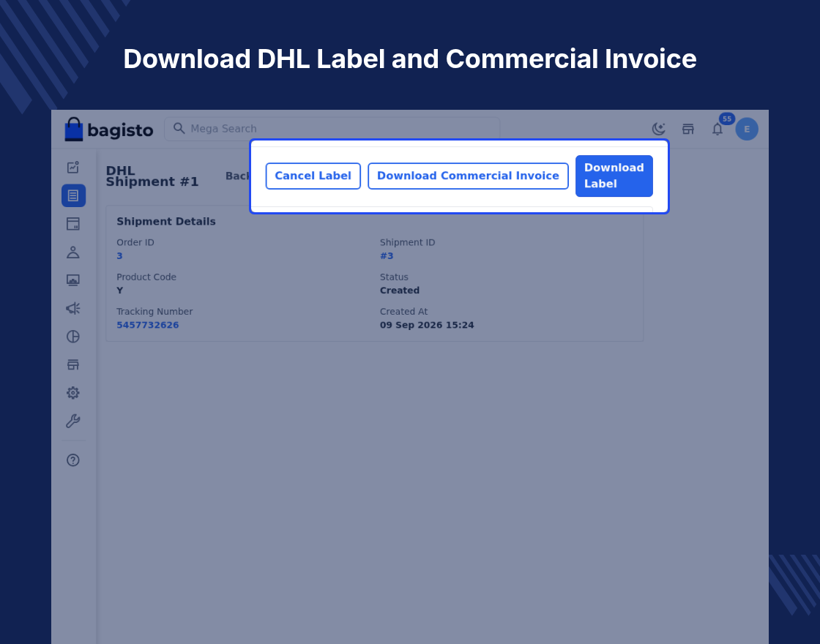Click the Created At label
Viewport: 820px width, 644px height.
[x=403, y=312]
